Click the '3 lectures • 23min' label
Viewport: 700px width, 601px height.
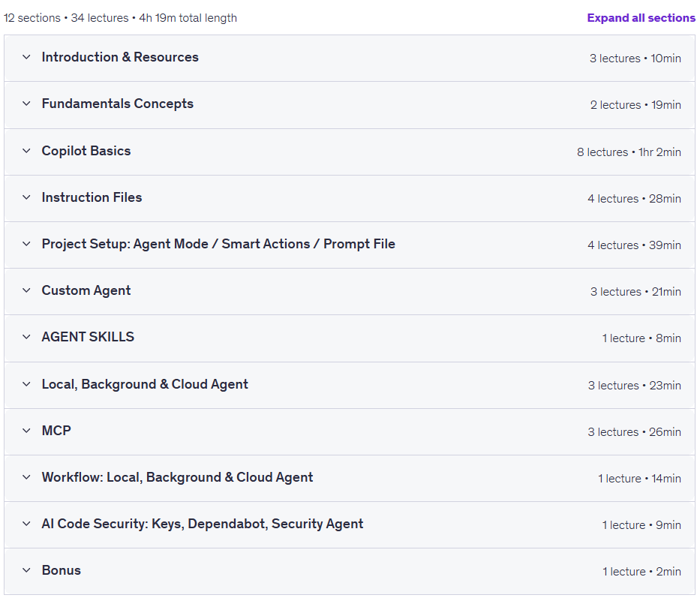point(635,386)
